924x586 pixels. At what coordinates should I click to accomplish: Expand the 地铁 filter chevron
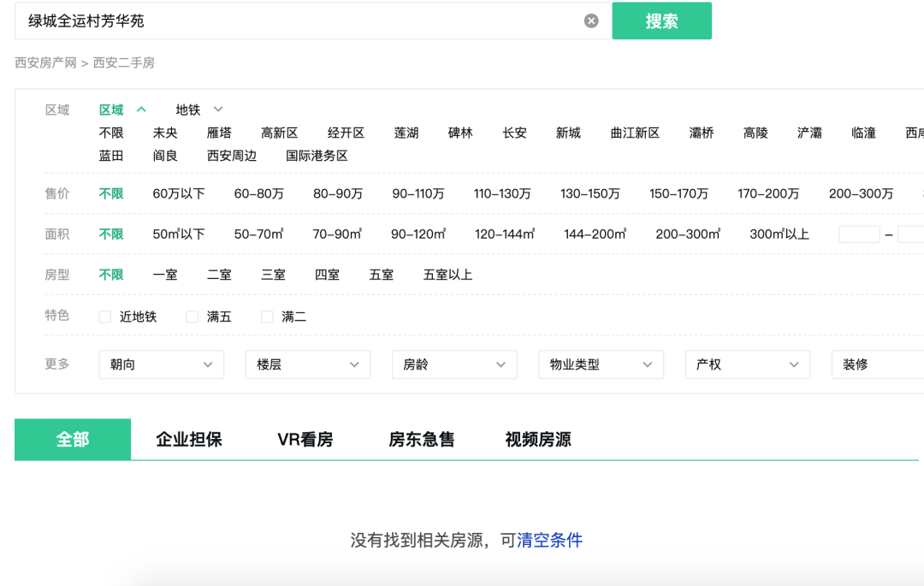218,110
